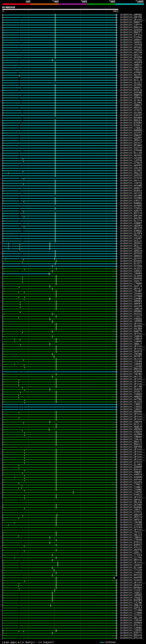Click the red 20% identity legend segment
Viewport: 146px width, 644px height.
tap(16, 4)
